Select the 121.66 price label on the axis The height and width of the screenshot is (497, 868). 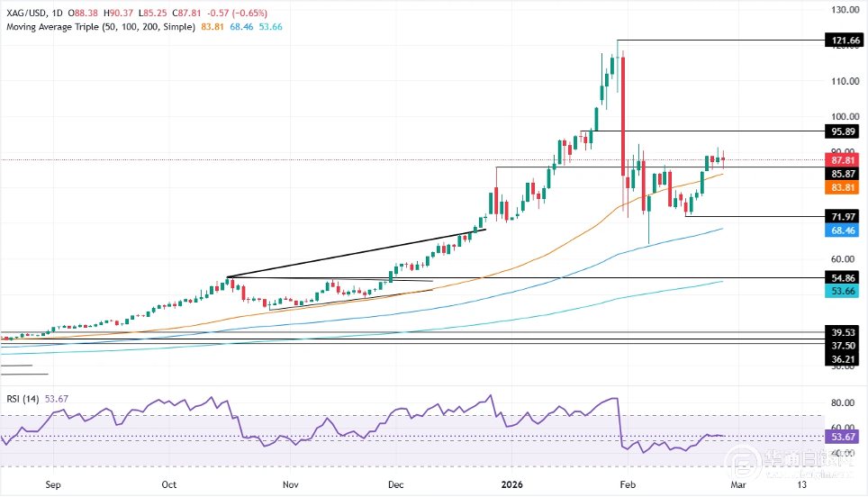(845, 41)
